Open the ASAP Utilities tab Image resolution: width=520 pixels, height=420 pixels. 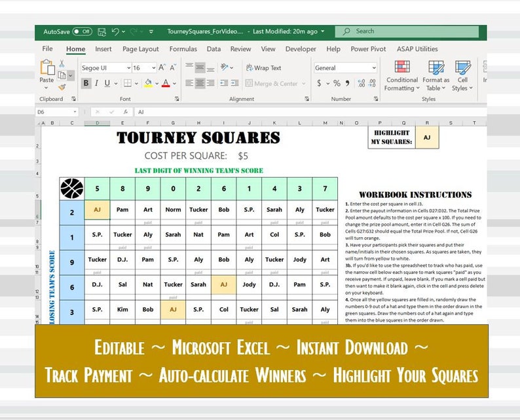coord(417,49)
